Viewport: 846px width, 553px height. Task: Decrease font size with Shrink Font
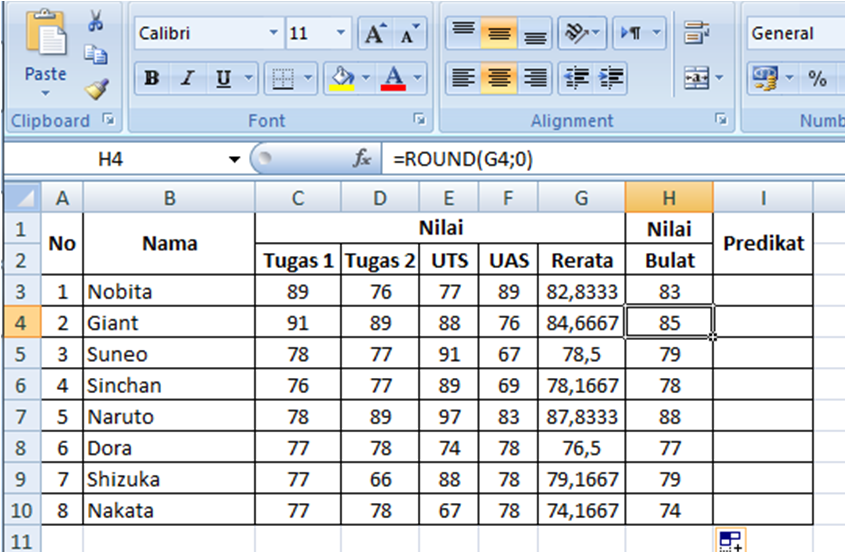410,33
